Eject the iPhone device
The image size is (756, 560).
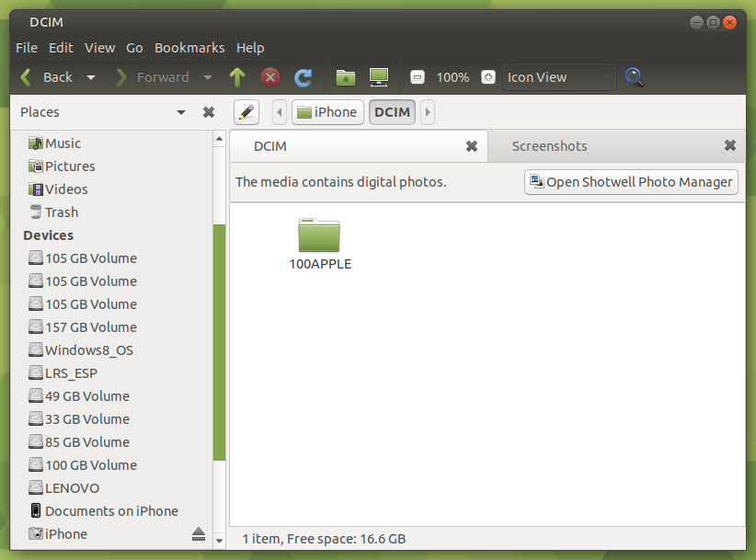(x=199, y=534)
